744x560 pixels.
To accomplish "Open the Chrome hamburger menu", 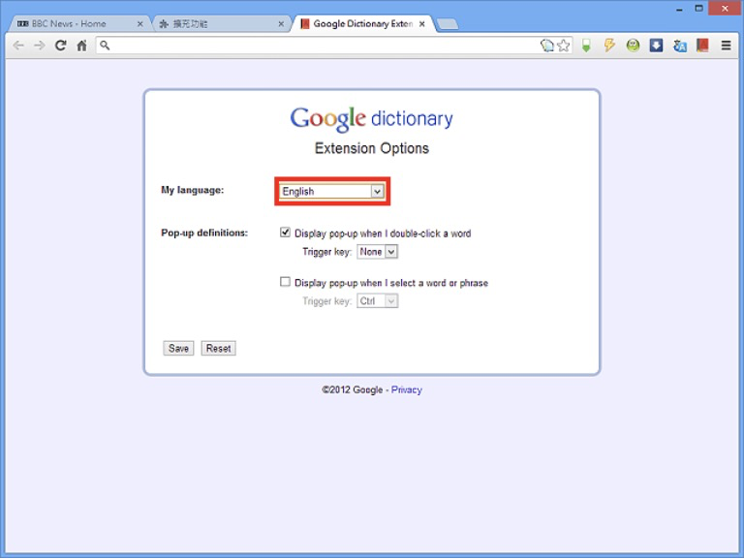I will point(726,46).
